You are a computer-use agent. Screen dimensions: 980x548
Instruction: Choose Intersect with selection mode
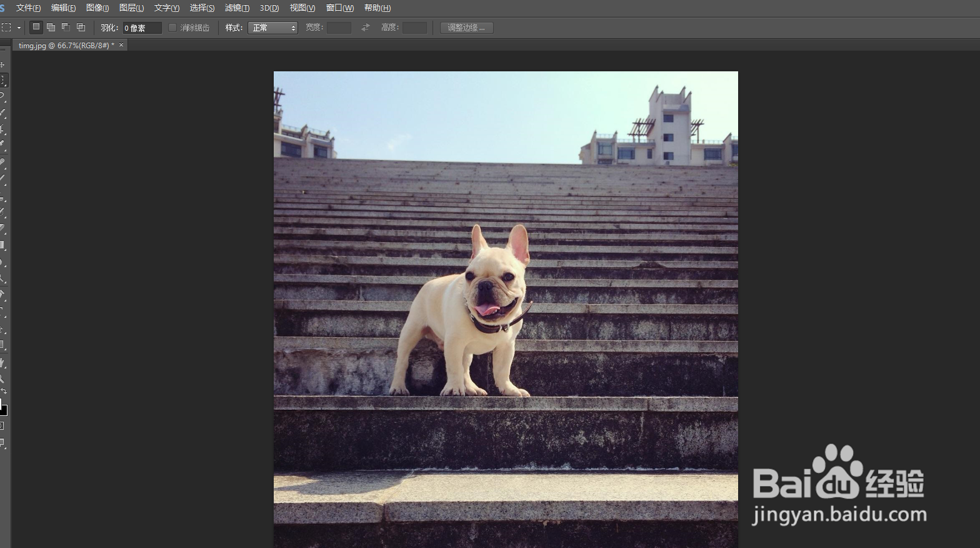(81, 27)
